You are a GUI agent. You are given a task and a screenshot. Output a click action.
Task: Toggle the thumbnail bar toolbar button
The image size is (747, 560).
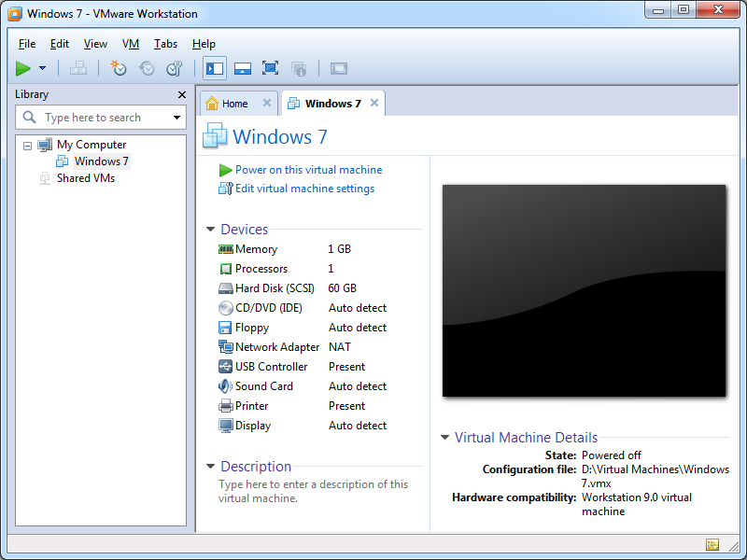(242, 68)
